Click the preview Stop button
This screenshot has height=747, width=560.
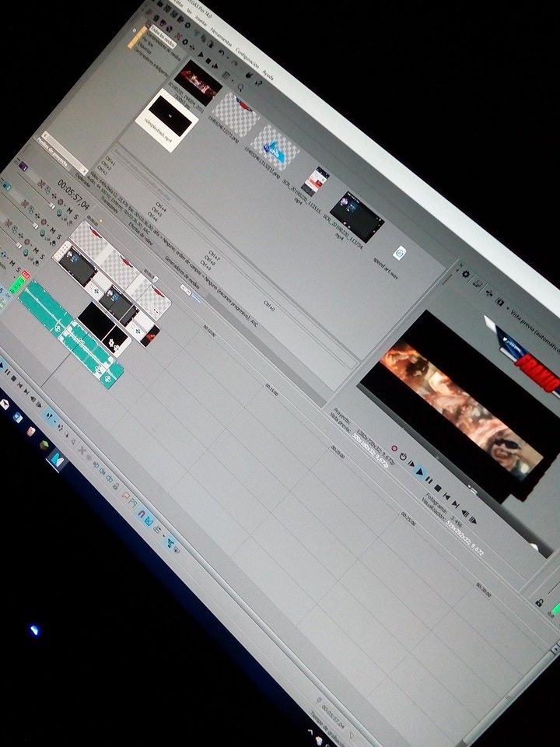pyautogui.click(x=438, y=488)
